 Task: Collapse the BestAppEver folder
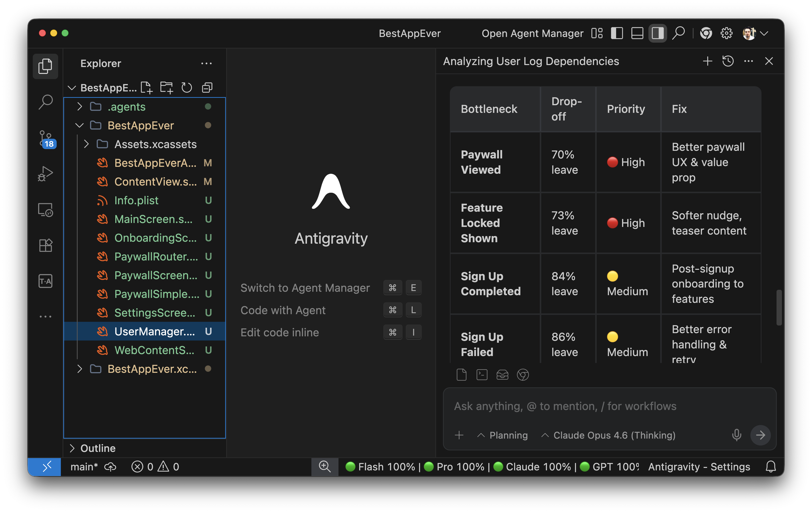(80, 125)
